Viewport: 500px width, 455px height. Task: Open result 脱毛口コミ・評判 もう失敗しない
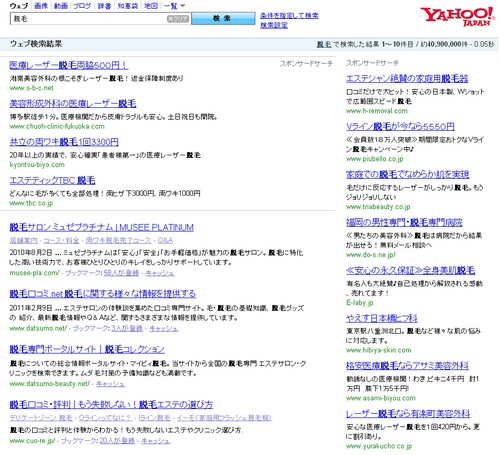111,404
